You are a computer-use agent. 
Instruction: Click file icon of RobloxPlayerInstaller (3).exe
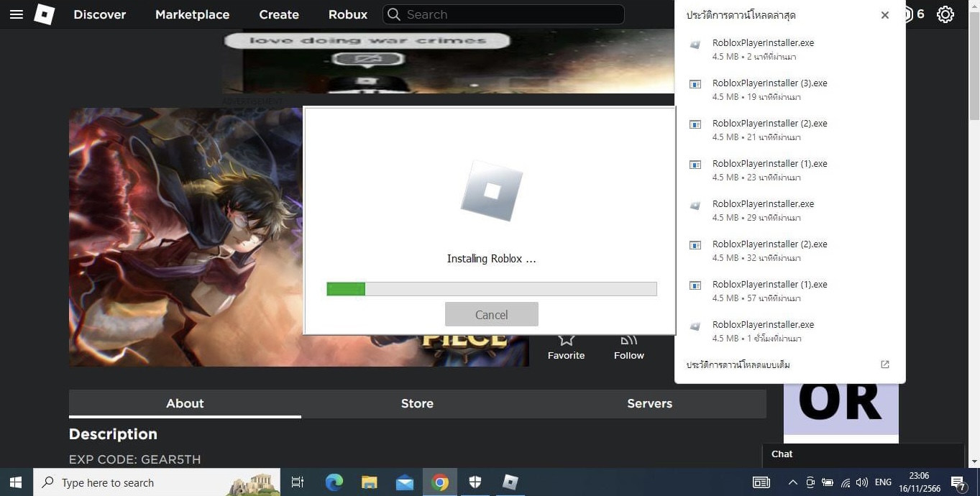click(x=695, y=84)
